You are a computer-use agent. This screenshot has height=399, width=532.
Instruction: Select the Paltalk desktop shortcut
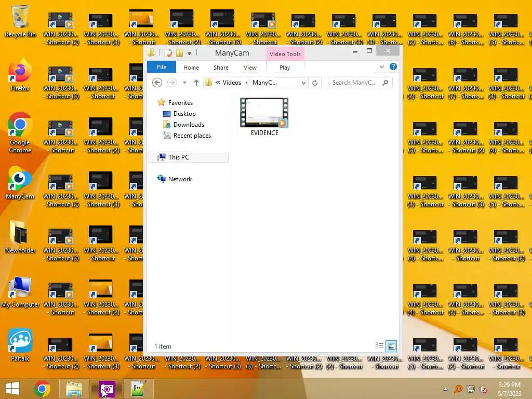(20, 345)
